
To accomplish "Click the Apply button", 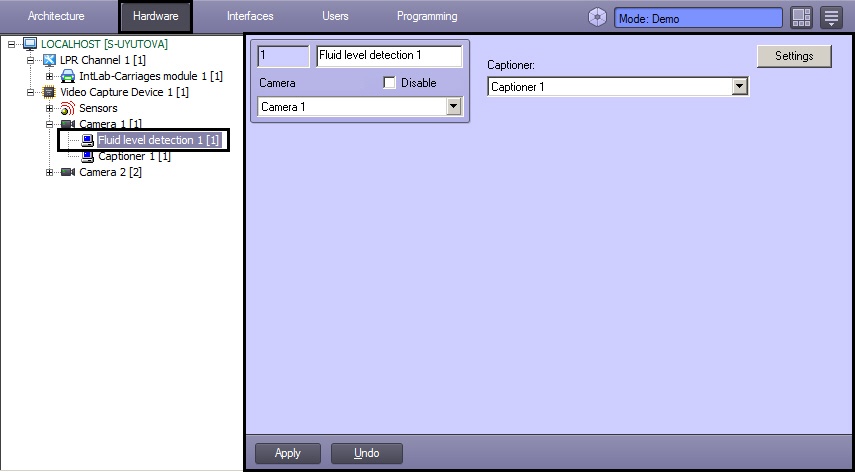I will pyautogui.click(x=288, y=453).
